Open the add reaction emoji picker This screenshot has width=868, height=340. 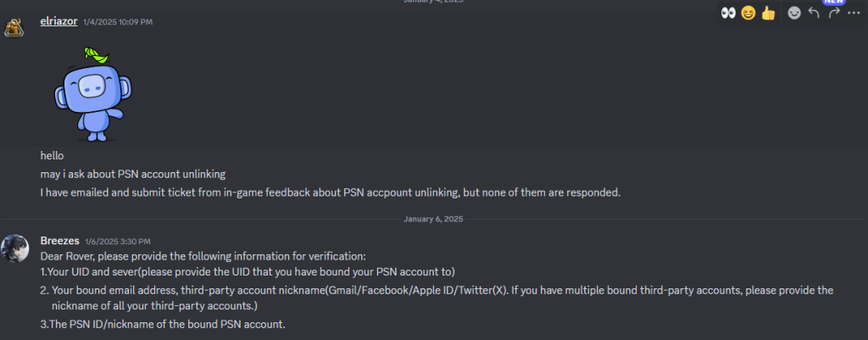click(x=794, y=14)
